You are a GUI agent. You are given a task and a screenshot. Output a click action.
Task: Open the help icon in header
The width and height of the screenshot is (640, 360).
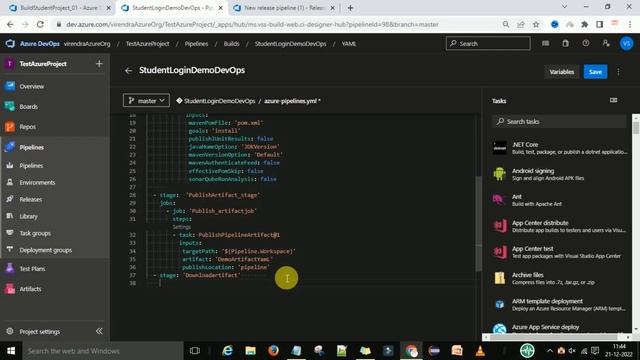[586, 43]
